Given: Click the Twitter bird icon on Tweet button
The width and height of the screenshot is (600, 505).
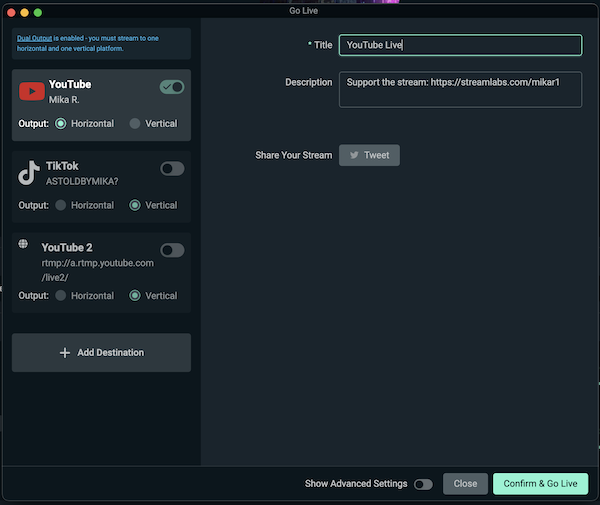Looking at the screenshot, I should point(354,155).
